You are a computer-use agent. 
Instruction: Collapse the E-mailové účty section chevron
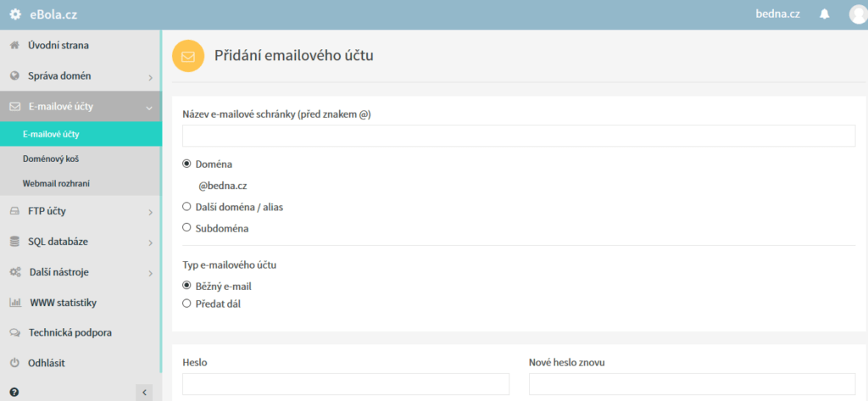click(x=149, y=108)
